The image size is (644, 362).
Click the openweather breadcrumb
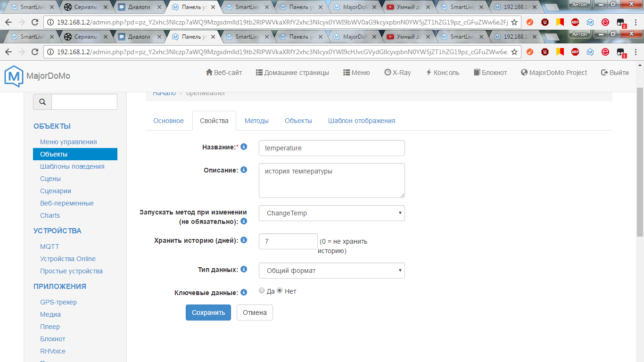tap(206, 93)
